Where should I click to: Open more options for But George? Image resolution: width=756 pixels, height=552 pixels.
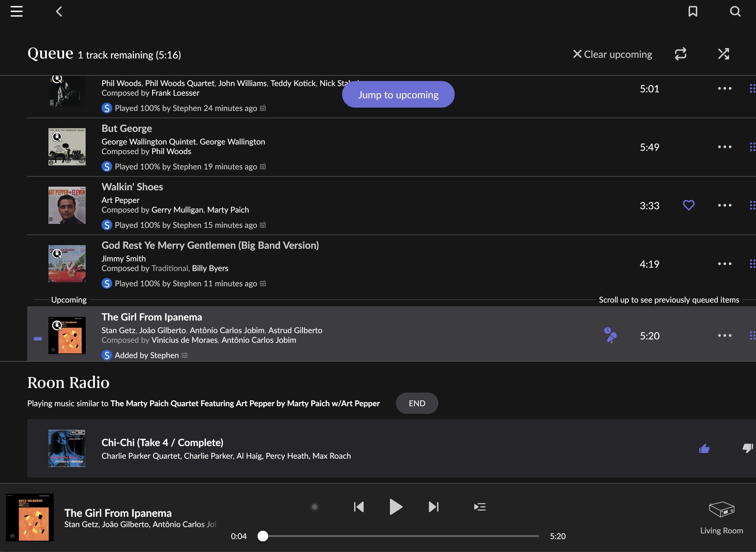click(x=724, y=147)
